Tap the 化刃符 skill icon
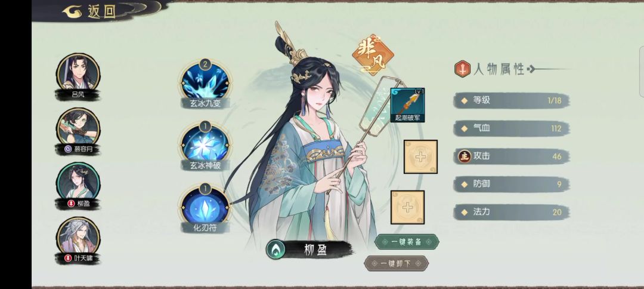The width and height of the screenshot is (644, 289). (205, 207)
